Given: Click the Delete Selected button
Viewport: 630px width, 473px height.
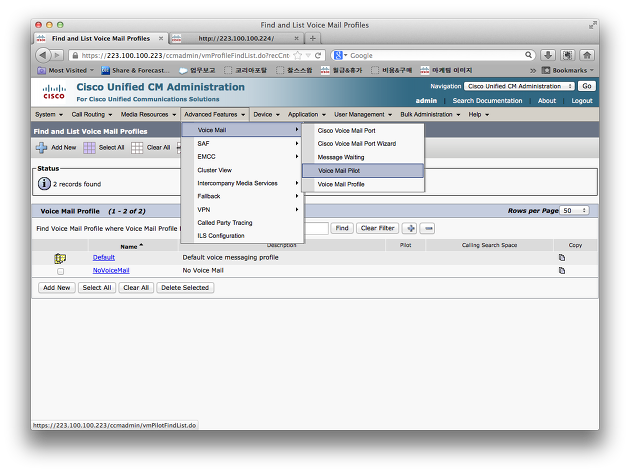Looking at the screenshot, I should pos(185,288).
